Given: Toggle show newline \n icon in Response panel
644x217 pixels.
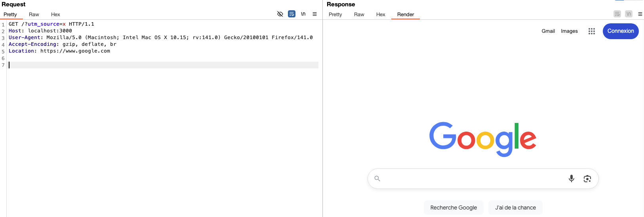Looking at the screenshot, I should pyautogui.click(x=629, y=14).
